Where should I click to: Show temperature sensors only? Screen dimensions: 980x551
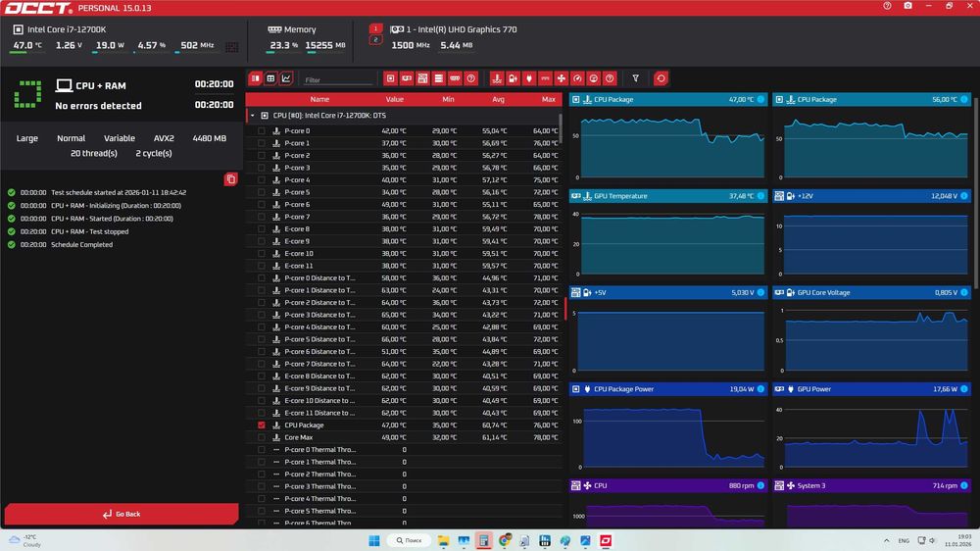tap(497, 78)
